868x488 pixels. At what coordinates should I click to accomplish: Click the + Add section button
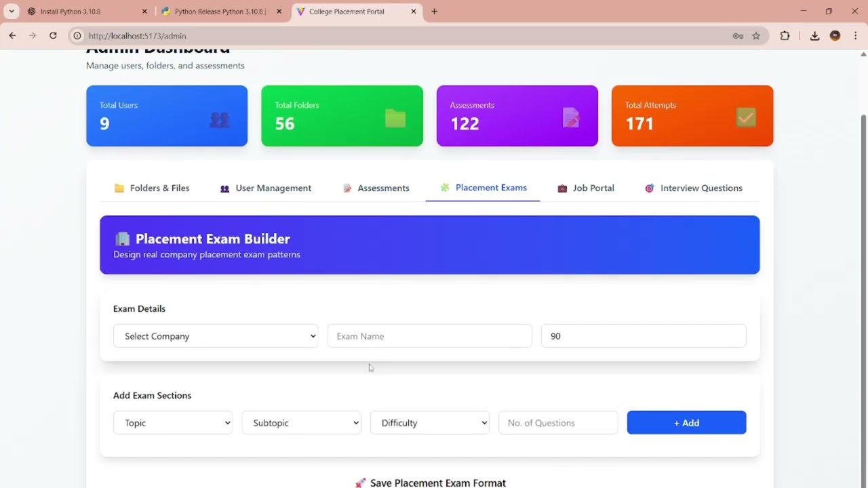pos(686,423)
